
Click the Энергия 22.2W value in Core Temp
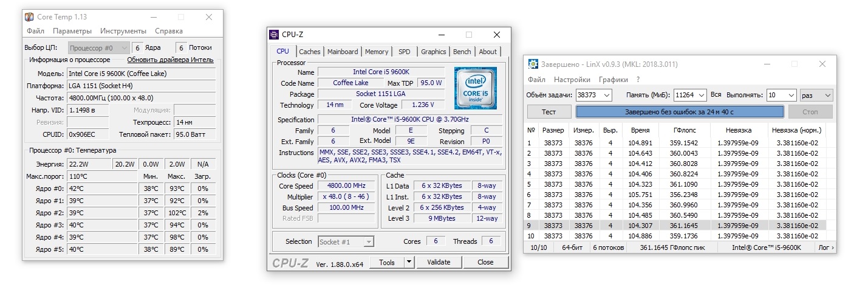pos(88,164)
